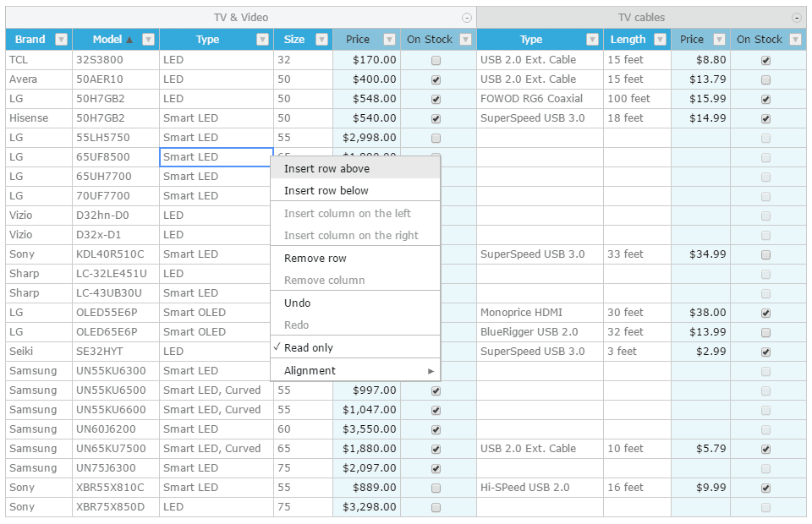Screen dimensions: 812x524
Task: Open the TV cables Price filter dropdown
Action: coord(719,40)
